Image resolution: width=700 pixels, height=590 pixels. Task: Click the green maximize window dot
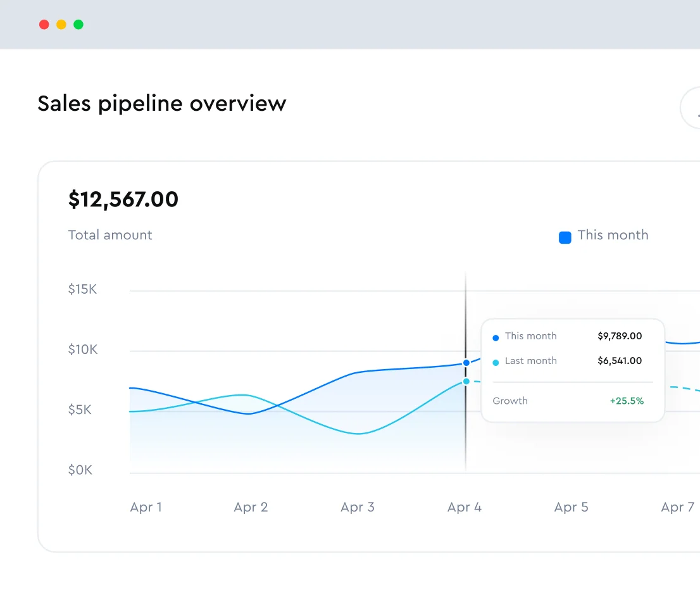click(x=78, y=25)
